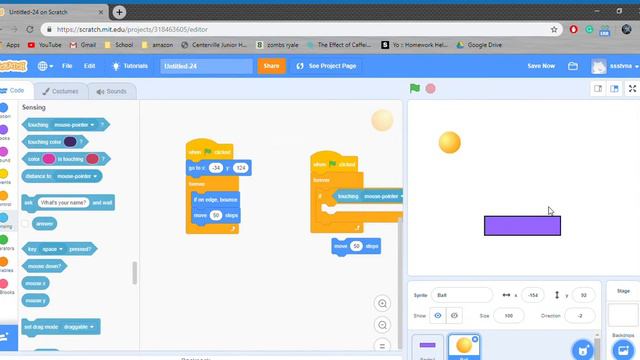The width and height of the screenshot is (640, 360).
Task: Select the Sound block category
Action: pos(4,154)
